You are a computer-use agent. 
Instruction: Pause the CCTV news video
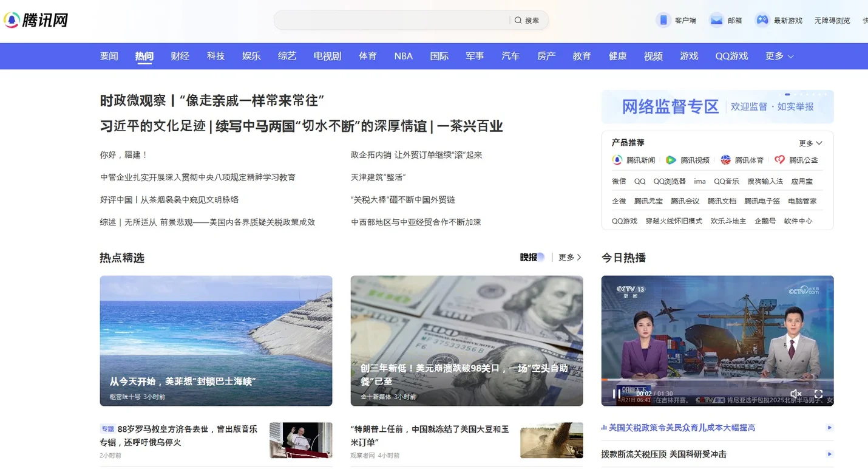pos(616,394)
